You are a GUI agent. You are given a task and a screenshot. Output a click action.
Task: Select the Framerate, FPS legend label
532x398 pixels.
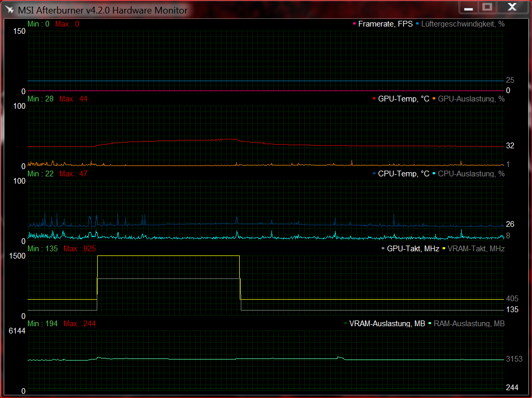coord(385,24)
